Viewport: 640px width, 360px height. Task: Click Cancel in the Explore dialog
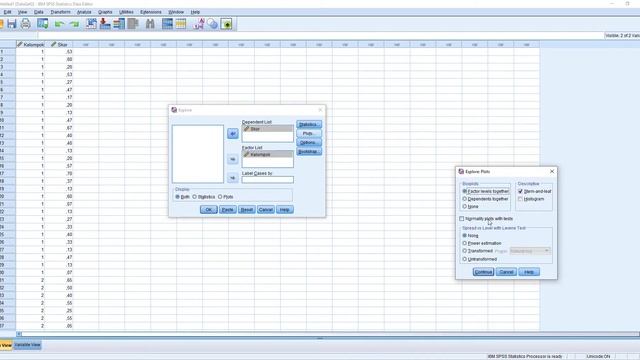[266, 209]
